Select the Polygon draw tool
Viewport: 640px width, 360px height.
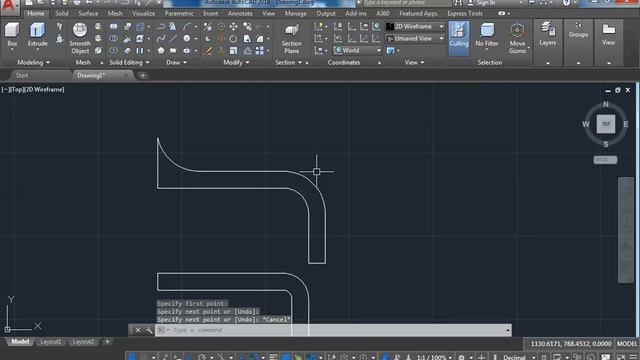[x=161, y=51]
